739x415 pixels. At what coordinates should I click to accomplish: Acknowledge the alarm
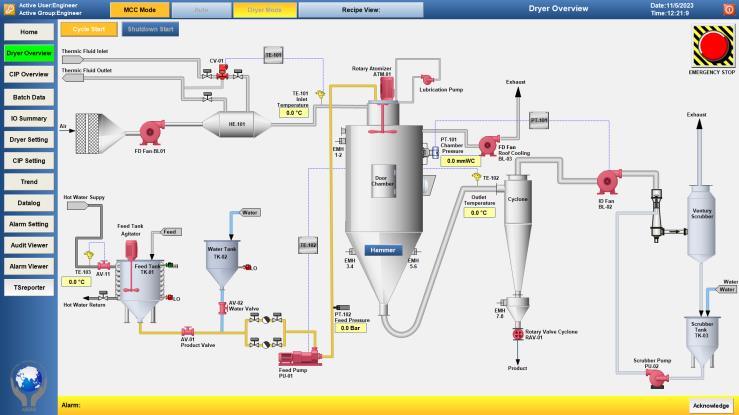click(708, 405)
